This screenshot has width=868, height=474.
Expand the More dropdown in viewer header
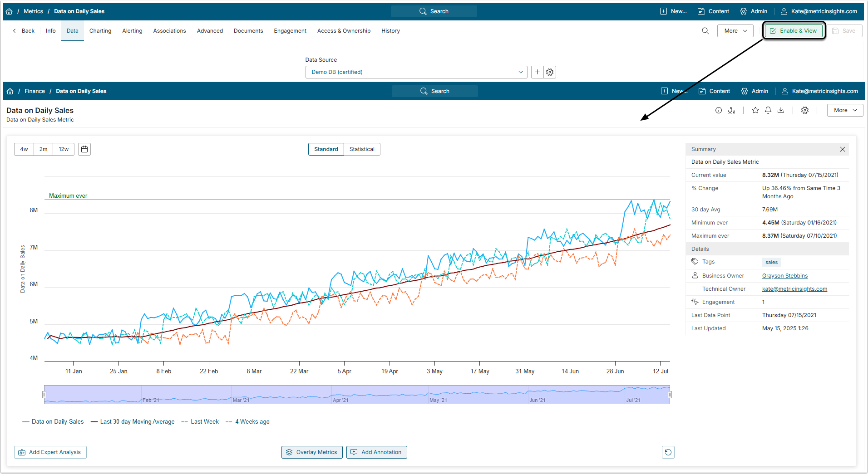pos(845,110)
